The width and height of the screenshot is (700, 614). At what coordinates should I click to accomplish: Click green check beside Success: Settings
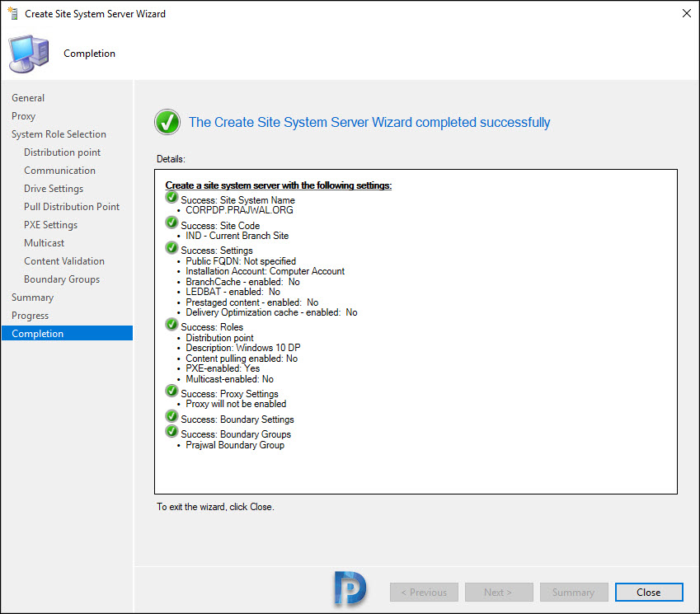pyautogui.click(x=171, y=247)
